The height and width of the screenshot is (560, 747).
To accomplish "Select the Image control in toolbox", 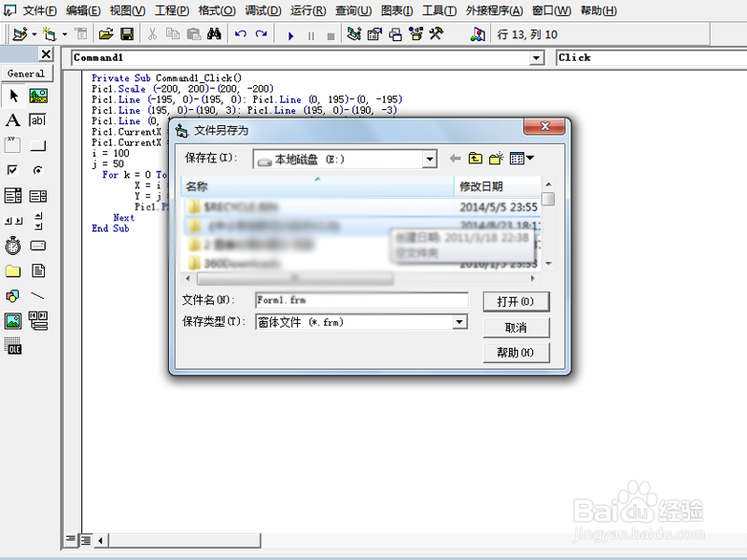I will click(x=13, y=321).
